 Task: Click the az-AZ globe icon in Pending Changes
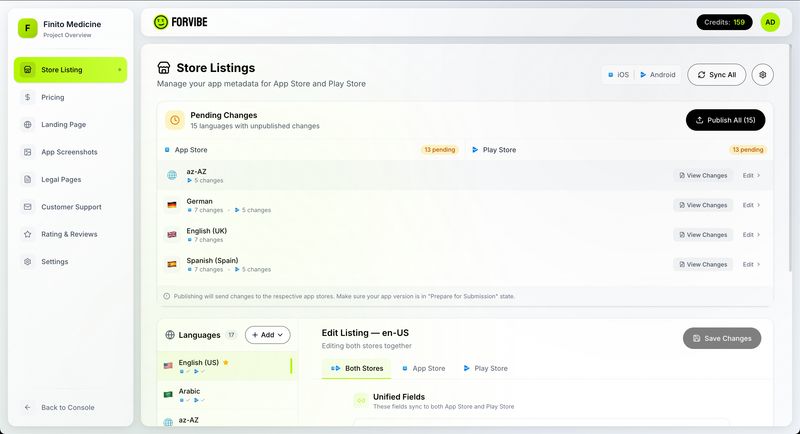click(x=172, y=175)
